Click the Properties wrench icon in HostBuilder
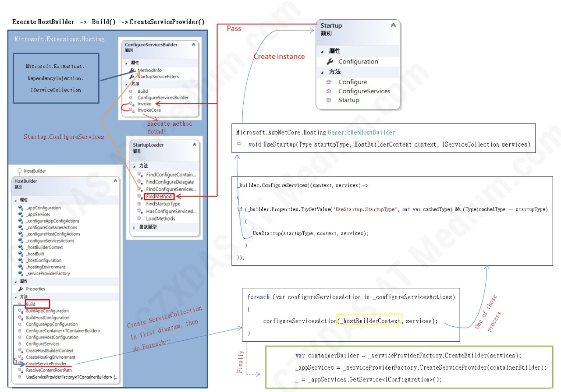The width and height of the screenshot is (561, 392). click(x=21, y=289)
